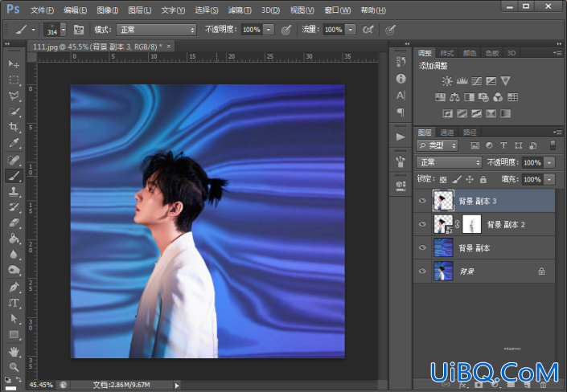The width and height of the screenshot is (567, 392).
Task: Close the 111.jpg document tab
Action: 169,47
